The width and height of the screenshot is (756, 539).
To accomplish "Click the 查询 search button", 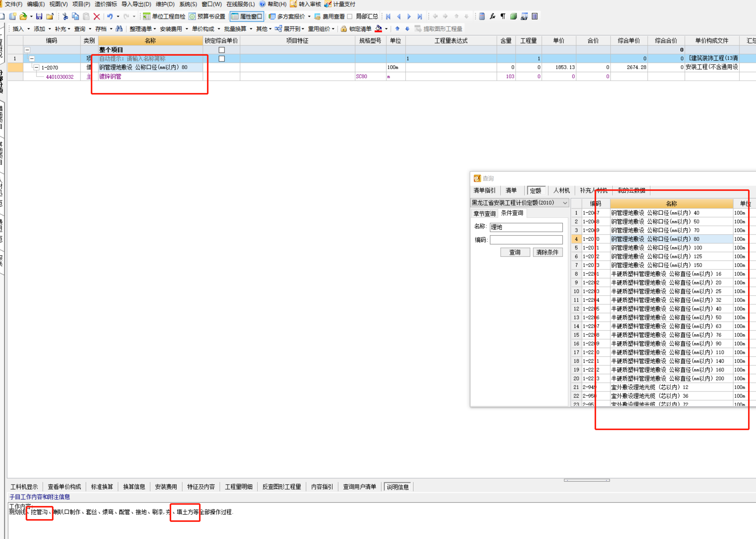I will [x=515, y=252].
